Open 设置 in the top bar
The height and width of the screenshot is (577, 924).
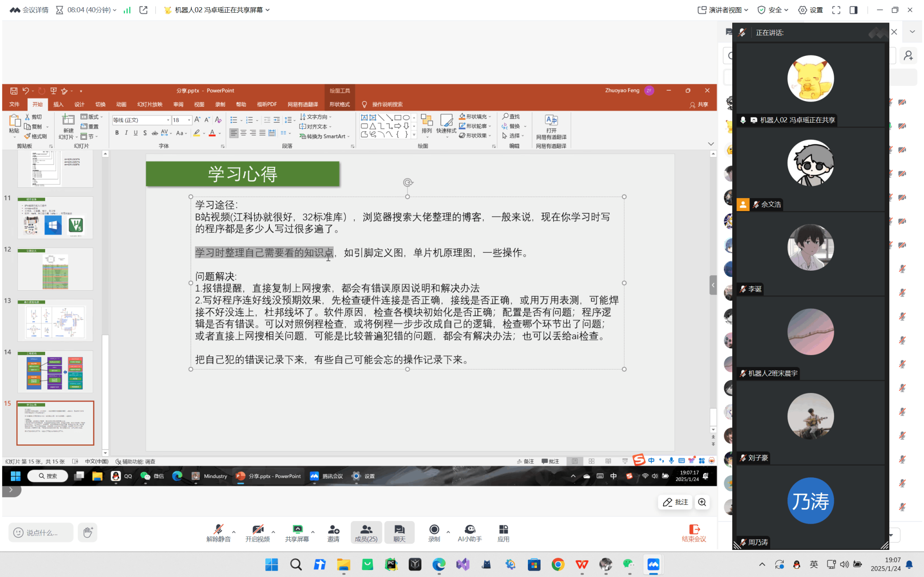(811, 10)
